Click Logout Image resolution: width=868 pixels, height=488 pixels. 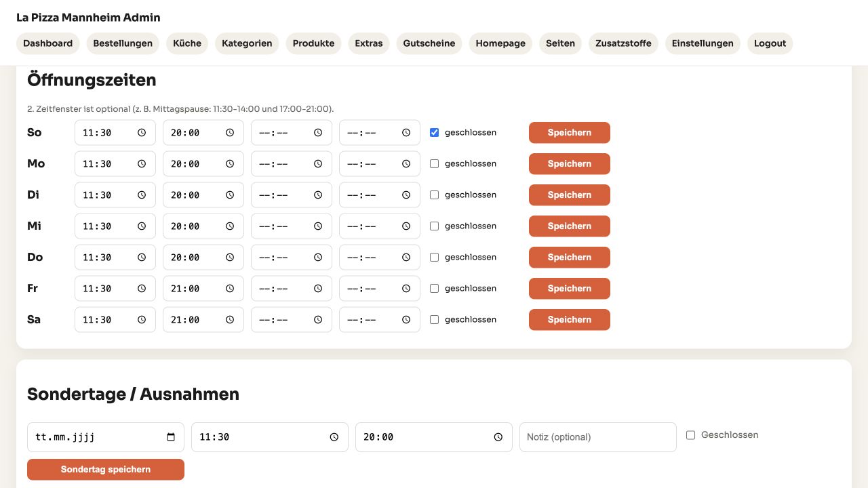click(x=770, y=43)
